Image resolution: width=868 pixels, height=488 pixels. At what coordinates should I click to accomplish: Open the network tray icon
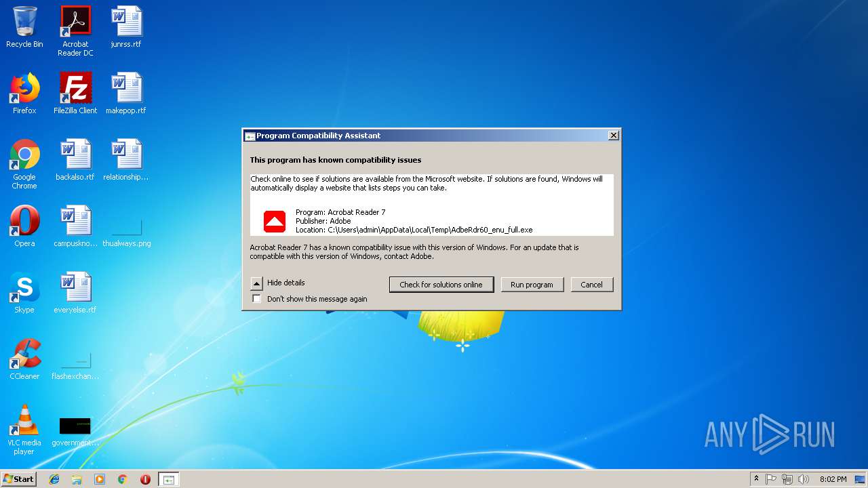787,479
